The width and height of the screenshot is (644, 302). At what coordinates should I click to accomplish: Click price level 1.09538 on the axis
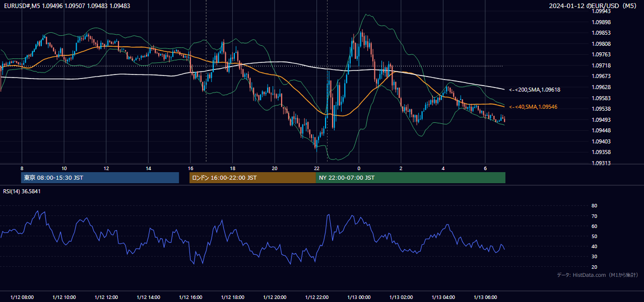(x=602, y=109)
